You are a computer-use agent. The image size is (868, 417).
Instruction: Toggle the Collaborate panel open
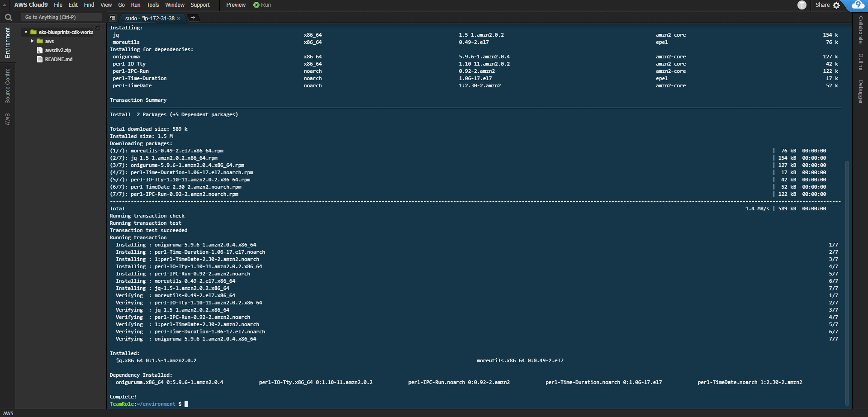(x=860, y=29)
